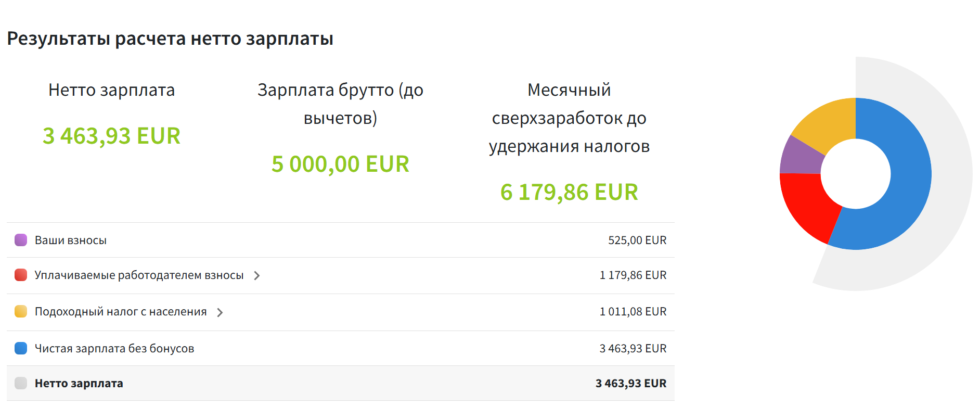Expand Подоходный налог с населения chevron
The height and width of the screenshot is (406, 980).
[x=220, y=312]
